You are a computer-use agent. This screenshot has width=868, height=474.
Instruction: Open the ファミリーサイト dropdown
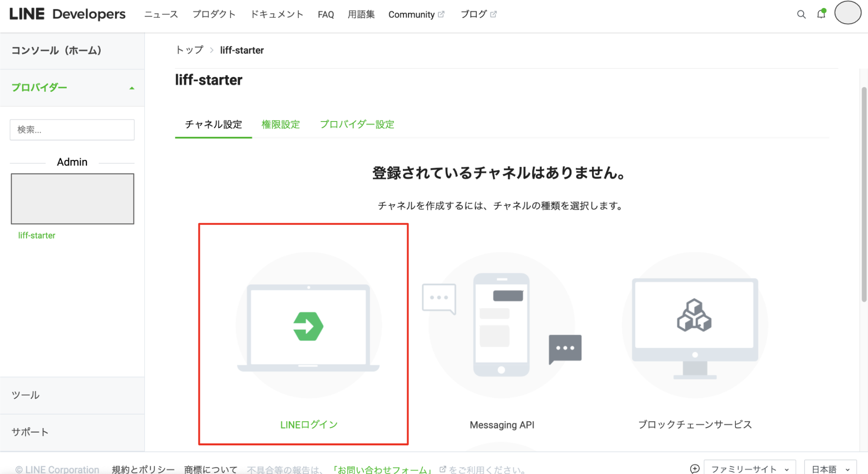tap(750, 468)
